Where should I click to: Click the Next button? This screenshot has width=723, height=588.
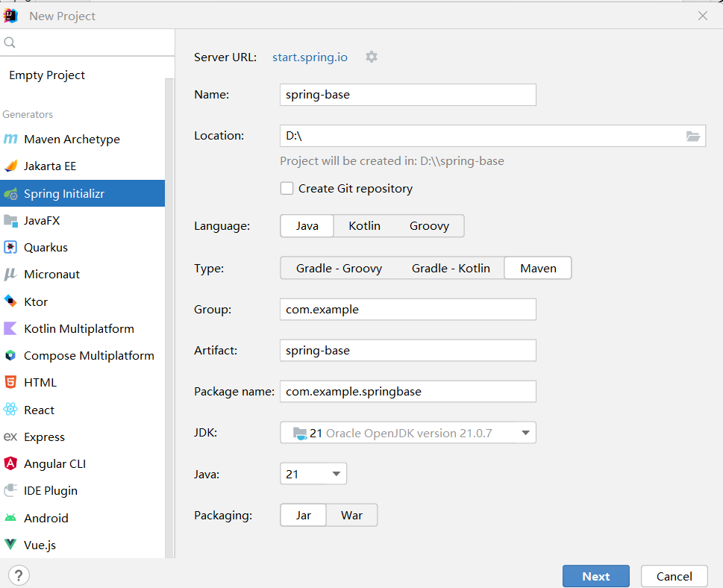[x=595, y=576]
